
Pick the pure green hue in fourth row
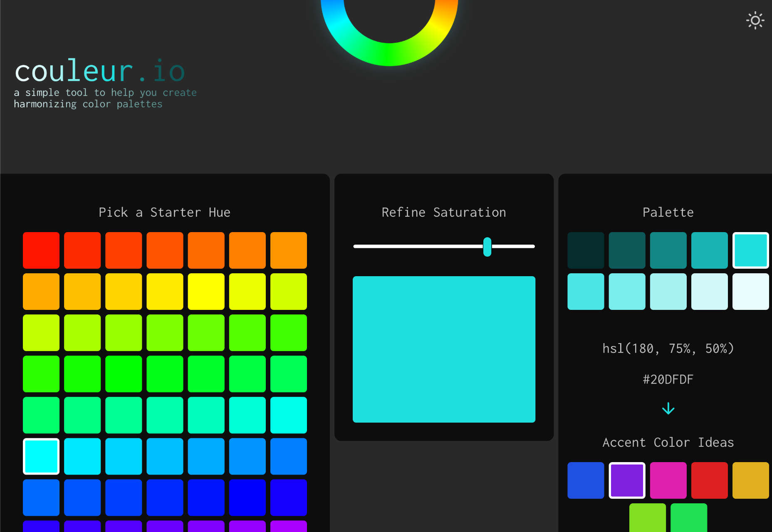click(x=124, y=374)
